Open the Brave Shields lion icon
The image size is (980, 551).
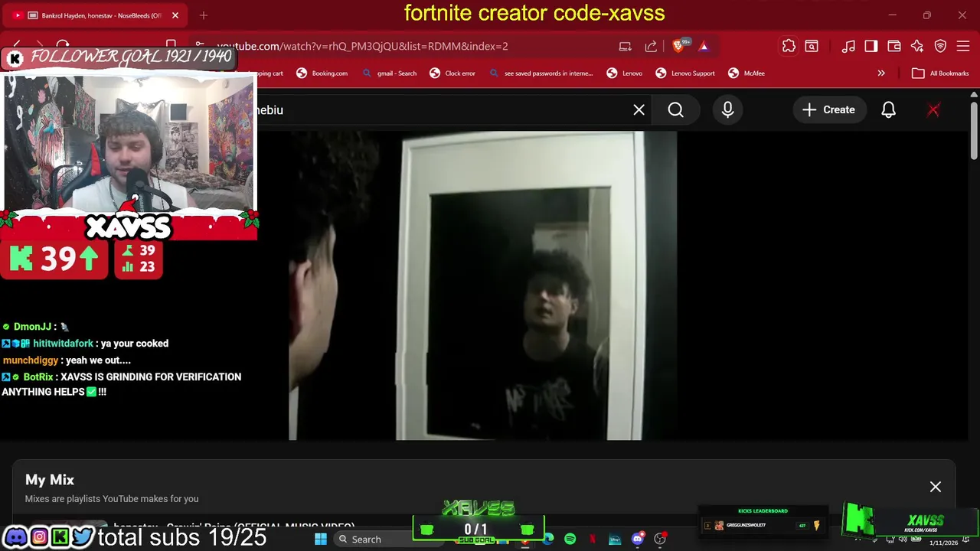[678, 46]
